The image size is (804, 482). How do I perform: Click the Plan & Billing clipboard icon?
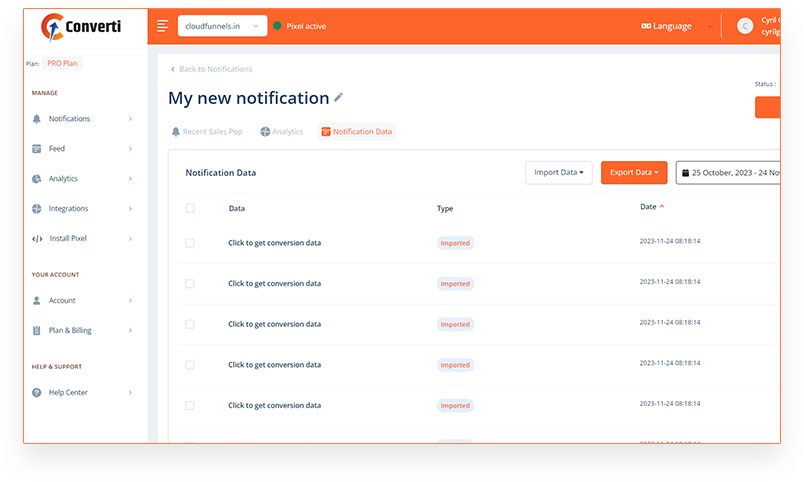36,331
